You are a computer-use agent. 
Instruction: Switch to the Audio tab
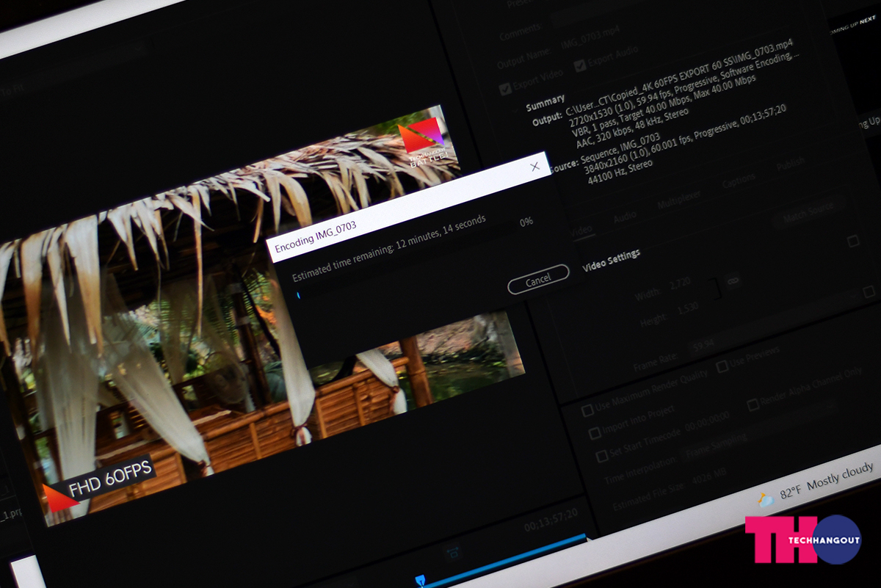tap(625, 216)
